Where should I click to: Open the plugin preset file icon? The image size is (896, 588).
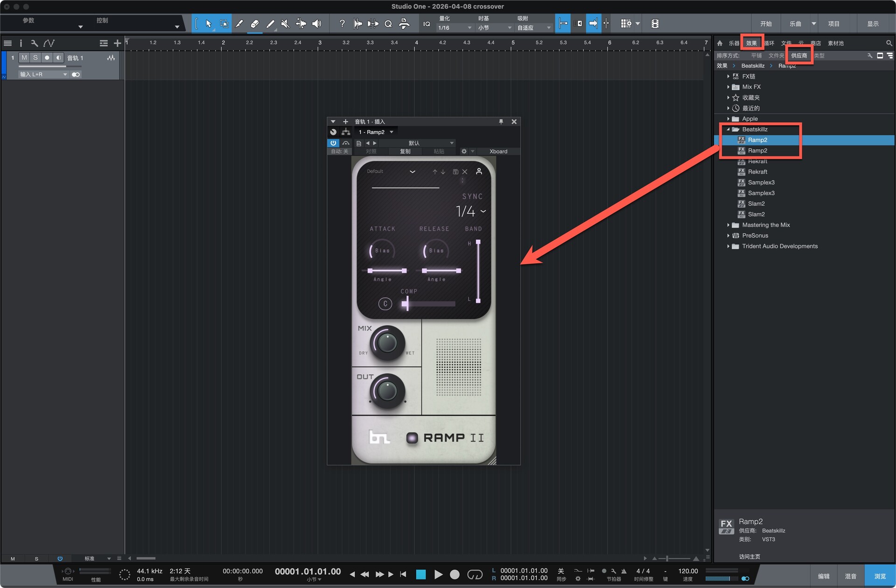(358, 143)
